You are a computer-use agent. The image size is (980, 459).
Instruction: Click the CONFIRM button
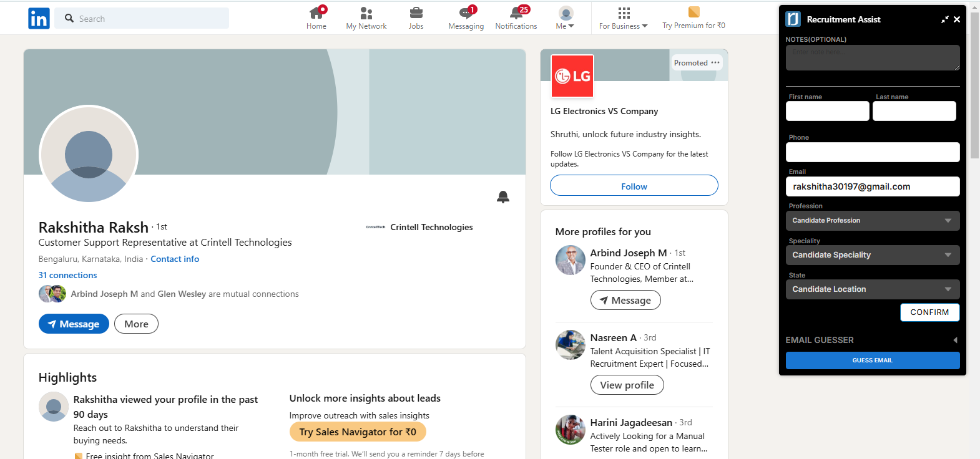929,312
